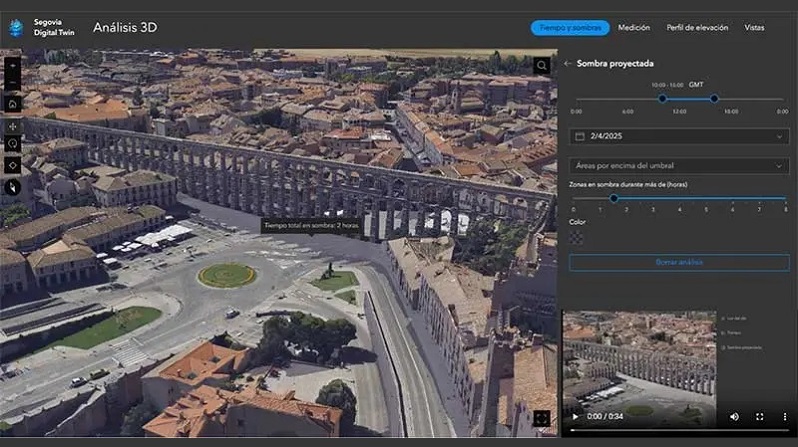Select the rotate navigation tool
Image resolution: width=798 pixels, height=447 pixels.
pyautogui.click(x=13, y=144)
